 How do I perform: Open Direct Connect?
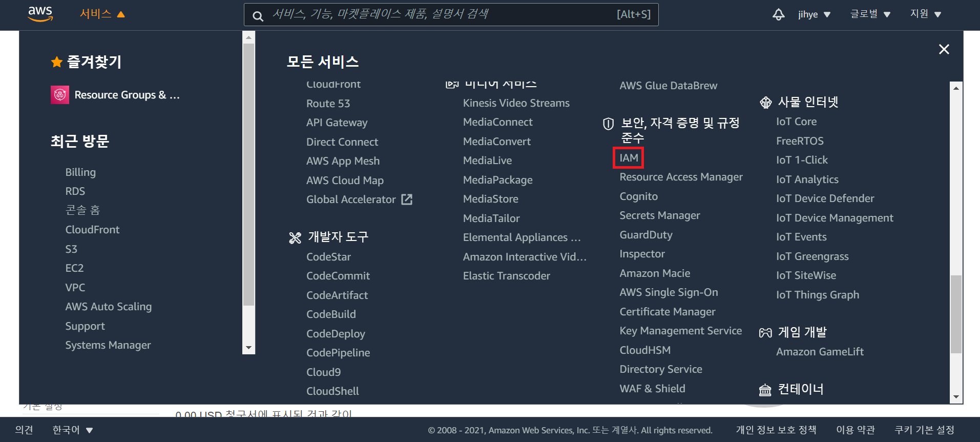(342, 142)
